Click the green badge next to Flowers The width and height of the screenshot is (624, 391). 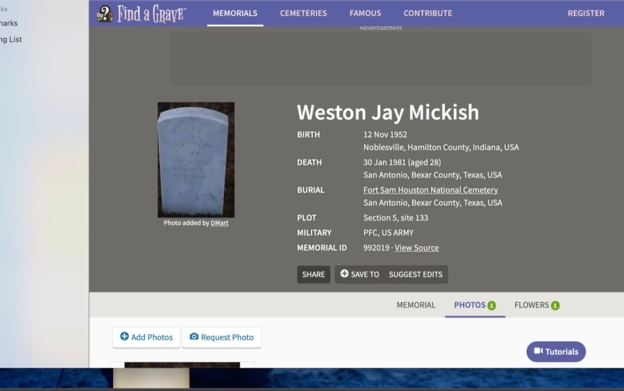[x=555, y=305]
